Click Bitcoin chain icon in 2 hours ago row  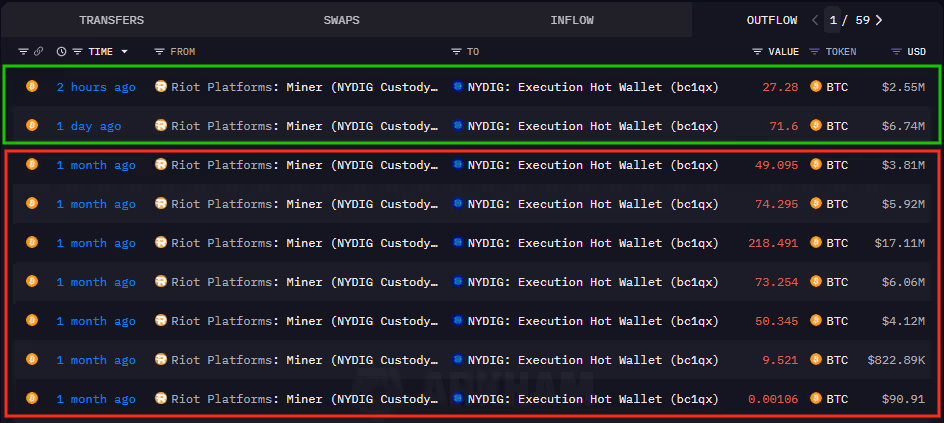(32, 86)
